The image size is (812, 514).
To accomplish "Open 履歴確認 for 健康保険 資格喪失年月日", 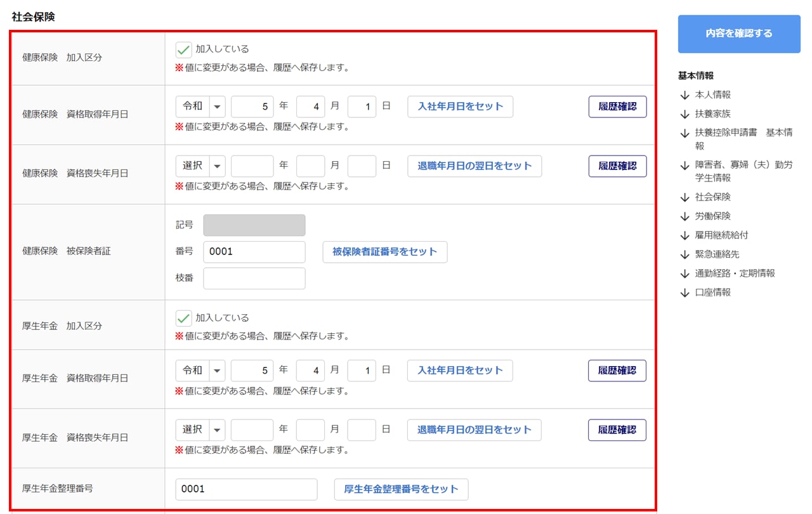I will coord(617,166).
